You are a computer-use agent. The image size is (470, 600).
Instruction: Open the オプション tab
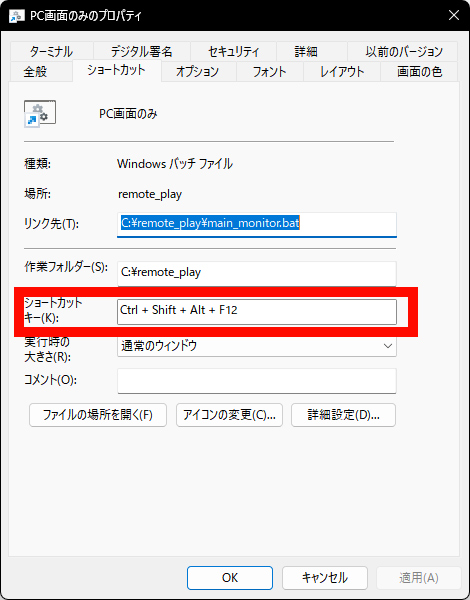(x=197, y=72)
